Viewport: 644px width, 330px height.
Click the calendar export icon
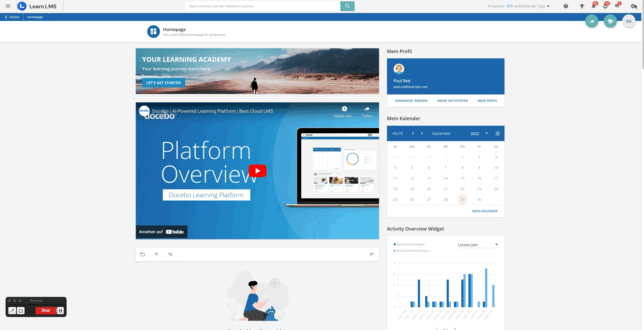(x=498, y=133)
